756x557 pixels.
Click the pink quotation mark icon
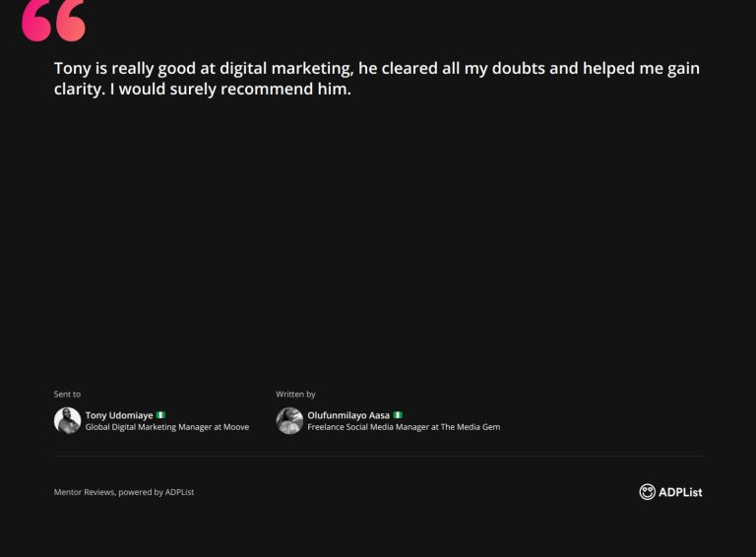pos(53,21)
